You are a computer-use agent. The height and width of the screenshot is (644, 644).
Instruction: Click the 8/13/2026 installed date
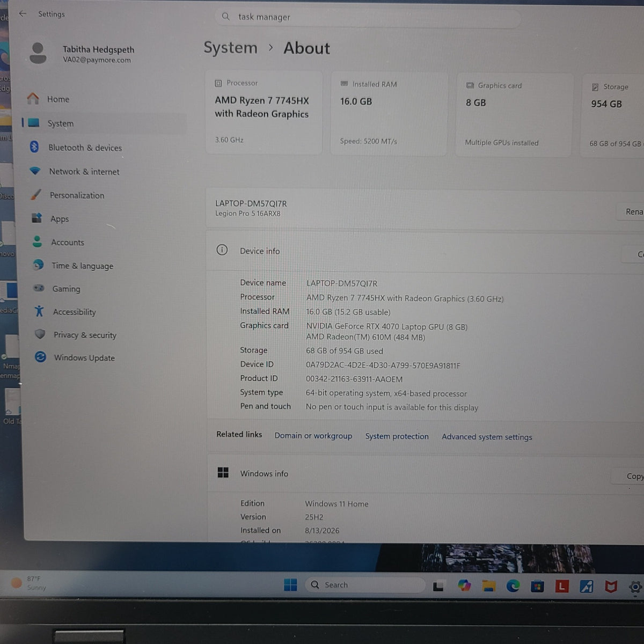pyautogui.click(x=322, y=531)
